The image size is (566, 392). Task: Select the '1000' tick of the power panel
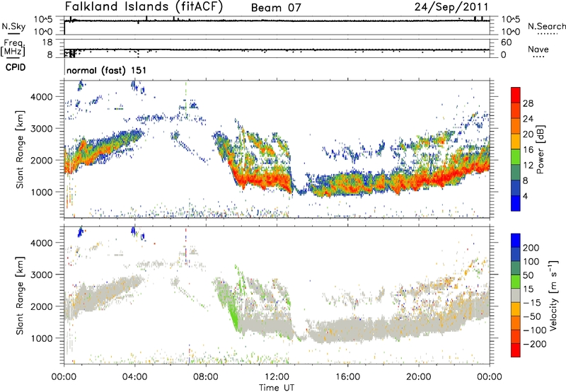tap(41, 192)
